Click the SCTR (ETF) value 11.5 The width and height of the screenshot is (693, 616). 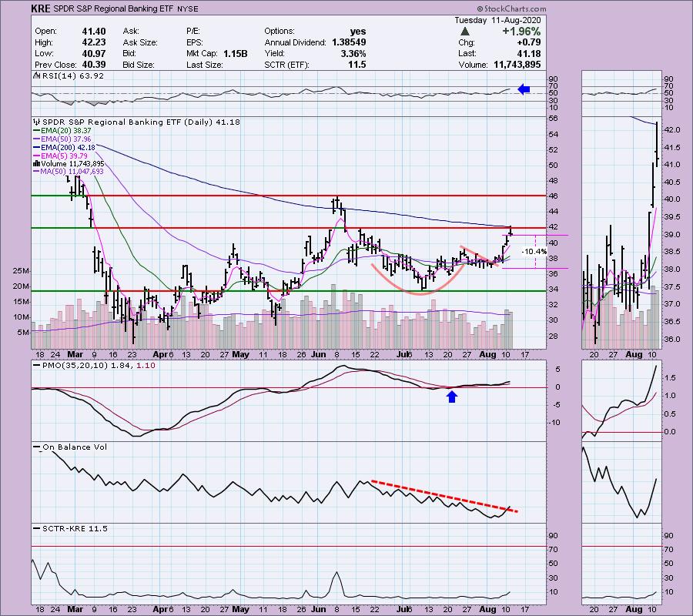[357, 65]
